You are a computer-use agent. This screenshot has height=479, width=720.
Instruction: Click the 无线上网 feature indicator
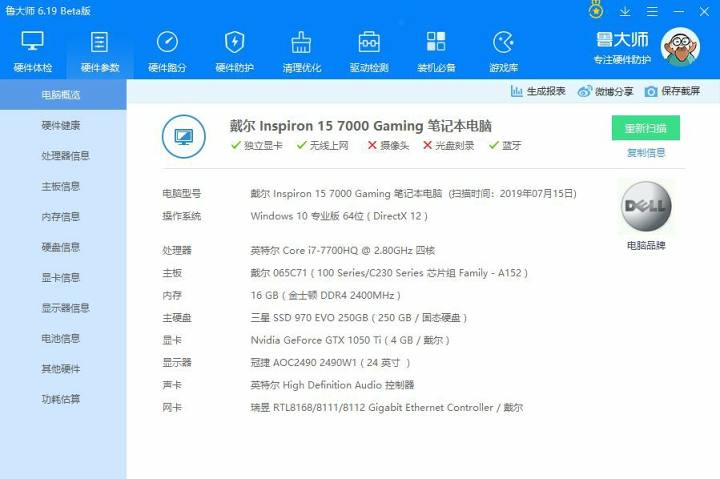[322, 146]
